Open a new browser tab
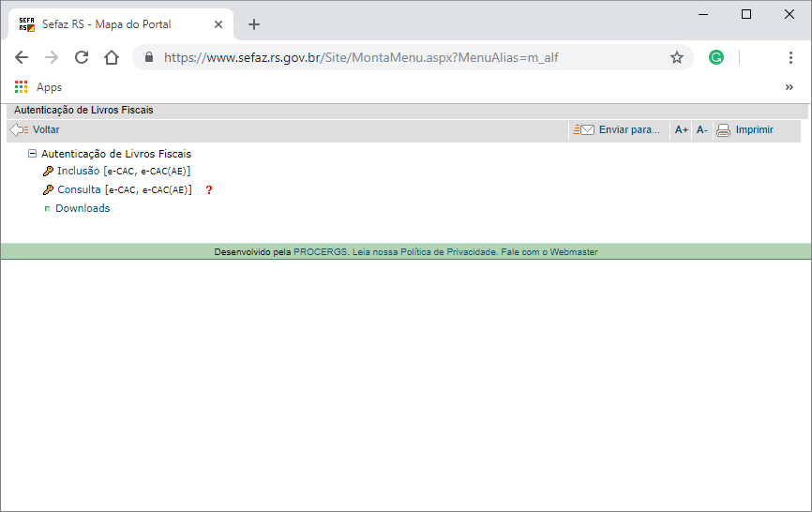This screenshot has height=512, width=812. pos(254,24)
